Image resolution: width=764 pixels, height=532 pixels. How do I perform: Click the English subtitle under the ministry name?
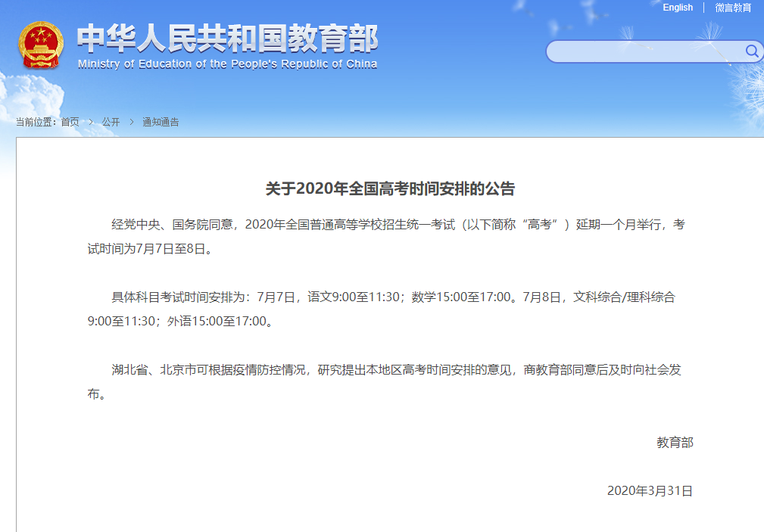226,64
